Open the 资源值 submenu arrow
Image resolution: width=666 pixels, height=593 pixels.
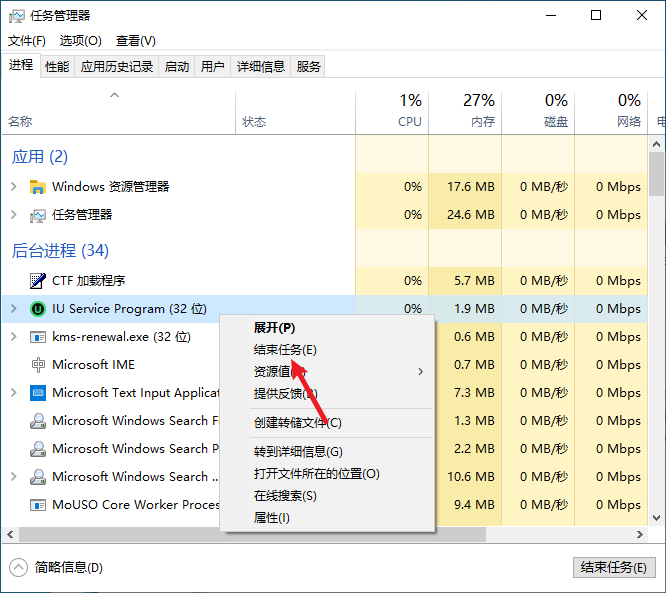(420, 372)
